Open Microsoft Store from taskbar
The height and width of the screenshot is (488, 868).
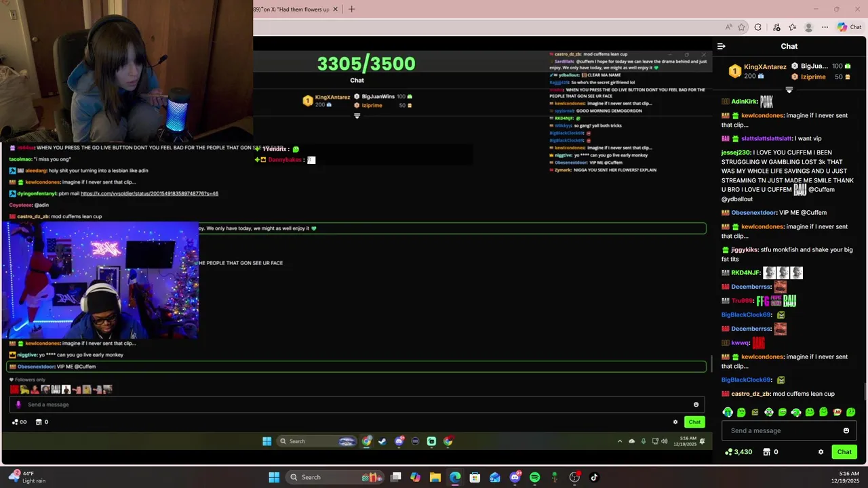tap(475, 477)
